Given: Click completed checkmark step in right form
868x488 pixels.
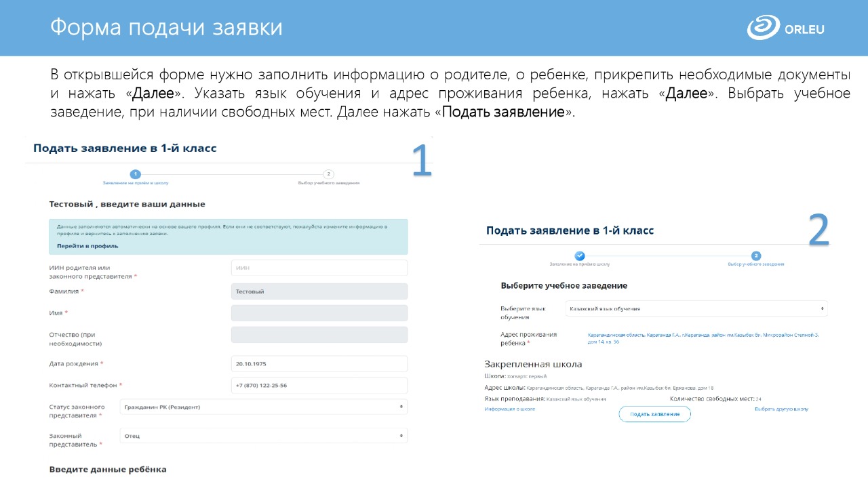Looking at the screenshot, I should pyautogui.click(x=579, y=256).
